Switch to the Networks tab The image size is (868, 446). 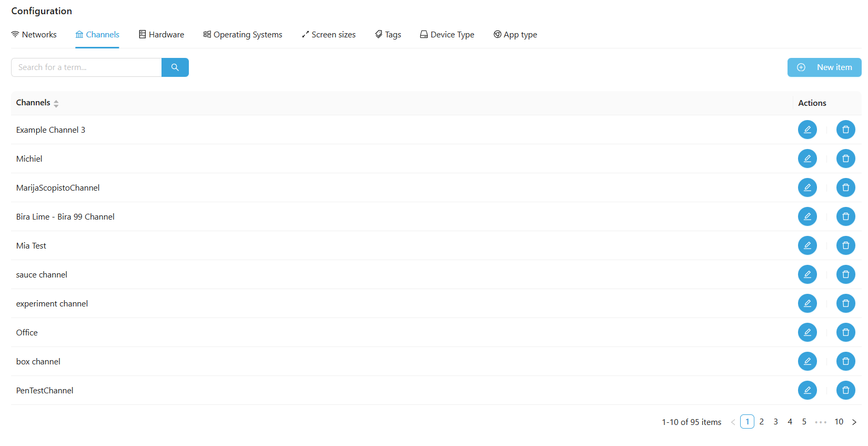tap(34, 35)
